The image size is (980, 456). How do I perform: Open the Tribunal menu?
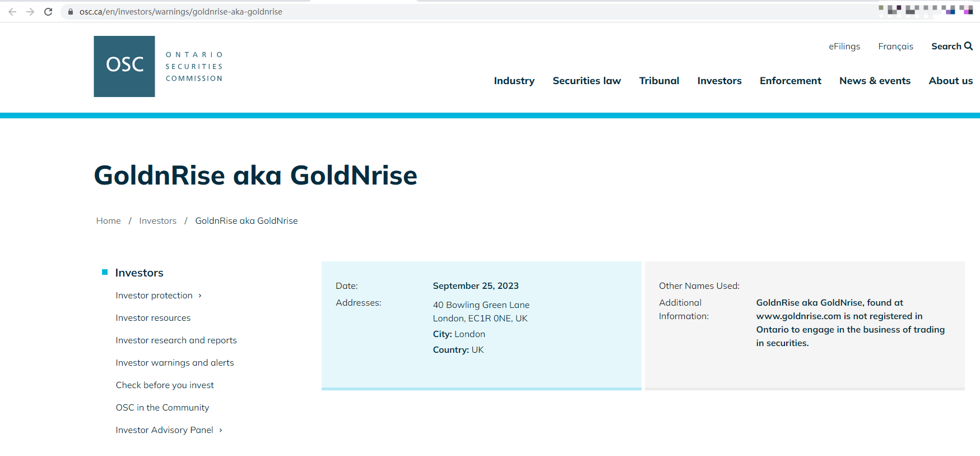click(659, 81)
